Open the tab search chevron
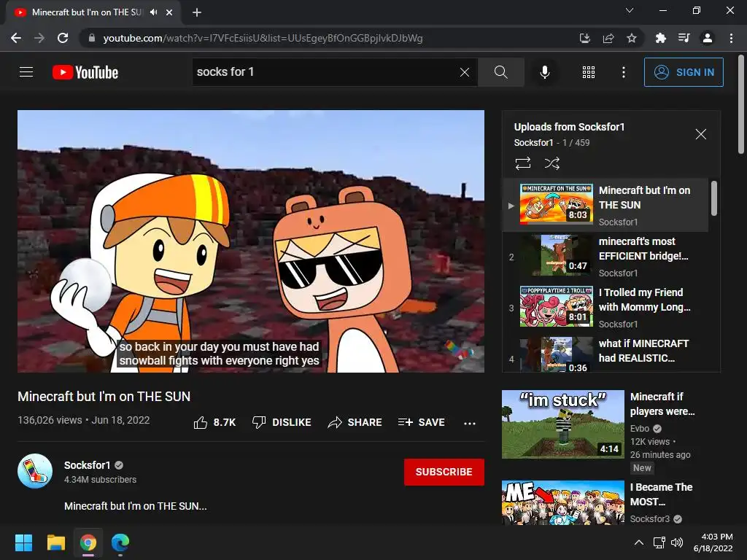The height and width of the screenshot is (560, 747). pos(630,10)
